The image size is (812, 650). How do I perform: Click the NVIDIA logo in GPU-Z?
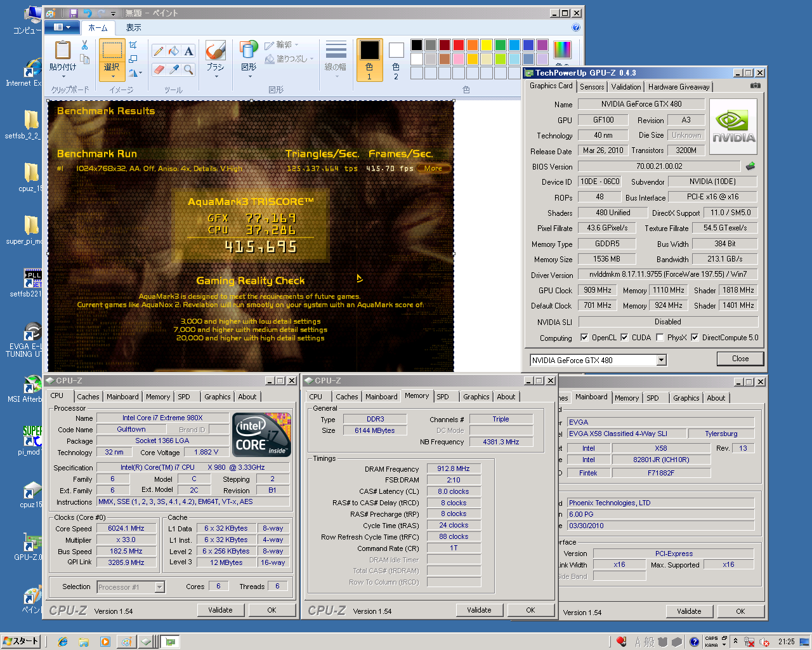(x=733, y=127)
